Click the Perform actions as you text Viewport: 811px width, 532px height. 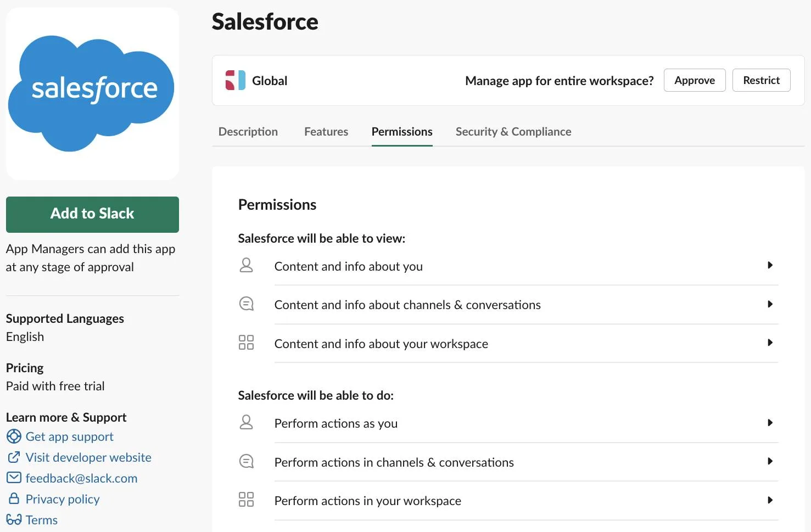point(336,423)
